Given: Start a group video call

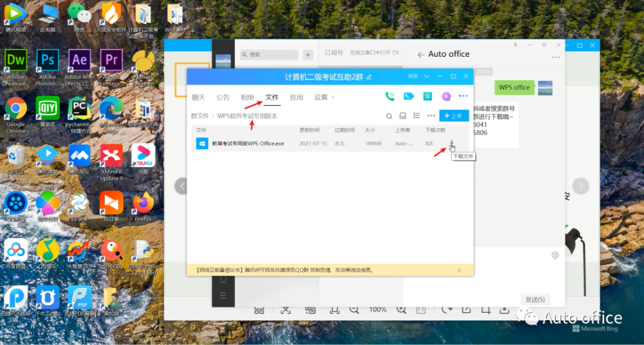Looking at the screenshot, I should click(x=408, y=96).
